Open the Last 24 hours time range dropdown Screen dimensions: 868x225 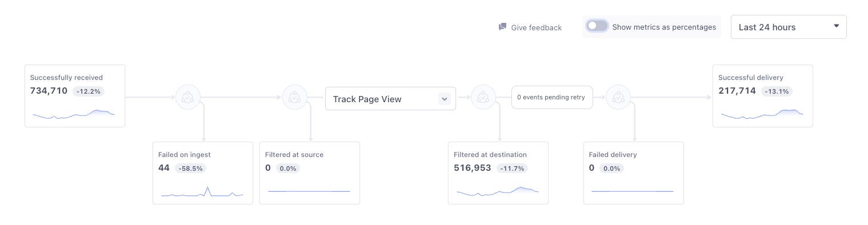(789, 27)
